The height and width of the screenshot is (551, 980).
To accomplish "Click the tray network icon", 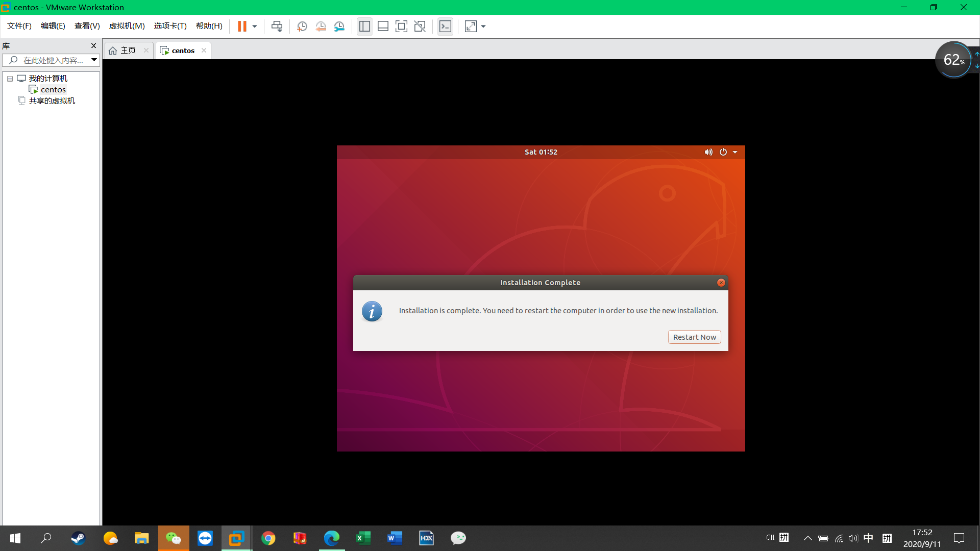I will (x=839, y=538).
